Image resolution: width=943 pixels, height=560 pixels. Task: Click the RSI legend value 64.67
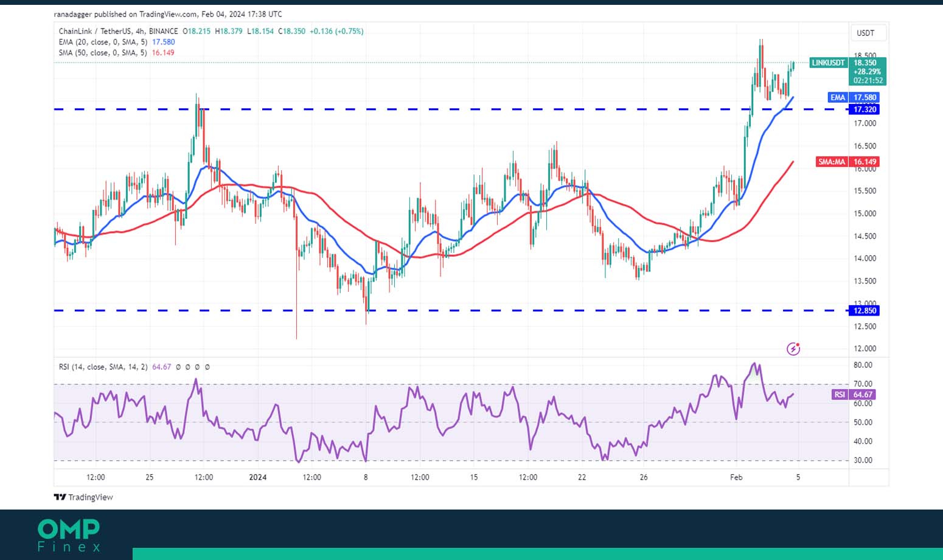coord(162,367)
